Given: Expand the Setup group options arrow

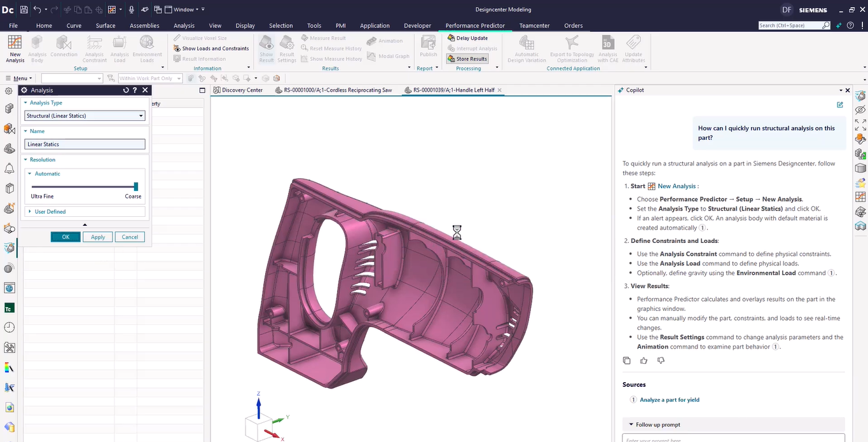Looking at the screenshot, I should [x=162, y=68].
